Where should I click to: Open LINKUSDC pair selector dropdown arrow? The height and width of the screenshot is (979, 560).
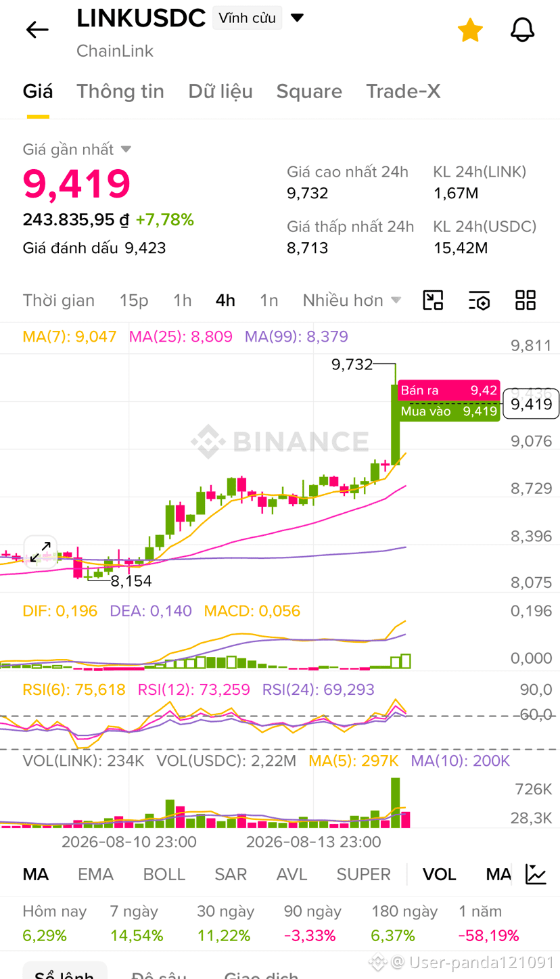tap(297, 18)
